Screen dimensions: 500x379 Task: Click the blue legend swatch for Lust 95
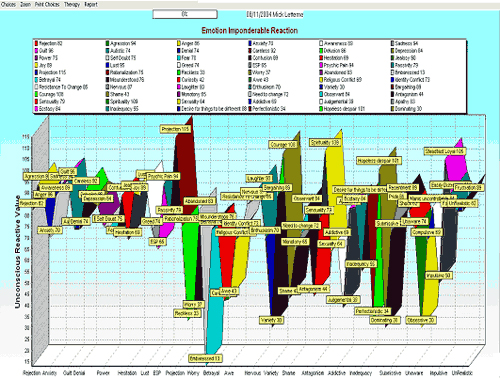tap(108, 65)
